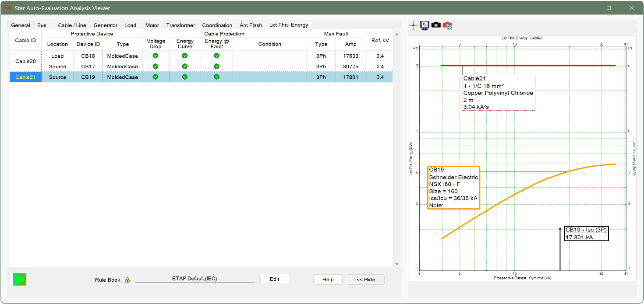The width and height of the screenshot is (644, 304).
Task: Activate the crosshair cursor tool
Action: point(413,25)
